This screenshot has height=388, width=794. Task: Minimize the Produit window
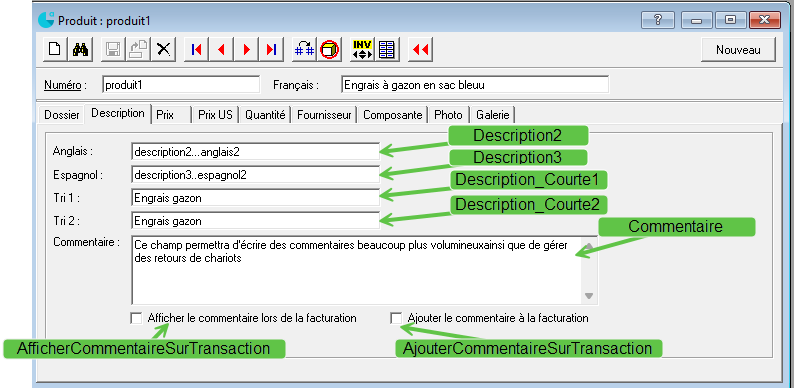(x=697, y=20)
